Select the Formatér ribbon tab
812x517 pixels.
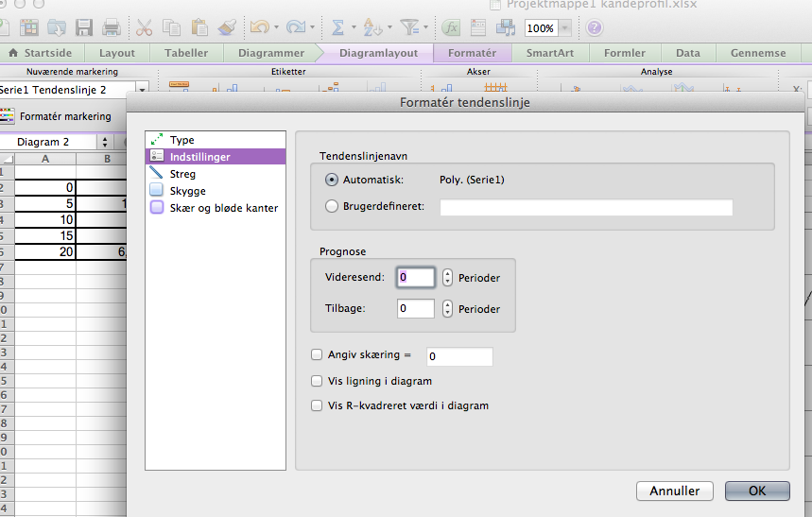(x=473, y=53)
